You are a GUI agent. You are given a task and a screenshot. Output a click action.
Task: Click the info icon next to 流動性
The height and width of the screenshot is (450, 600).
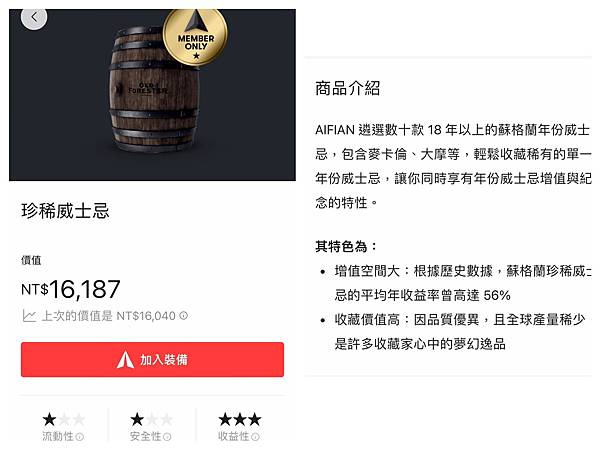80,437
